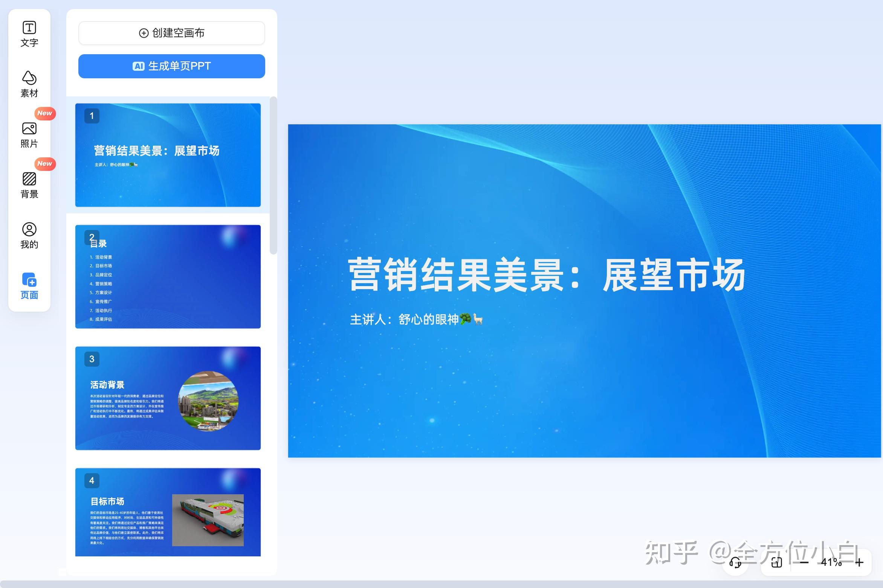Click the 主讲人 subtitle text on canvas
883x588 pixels.
point(416,320)
